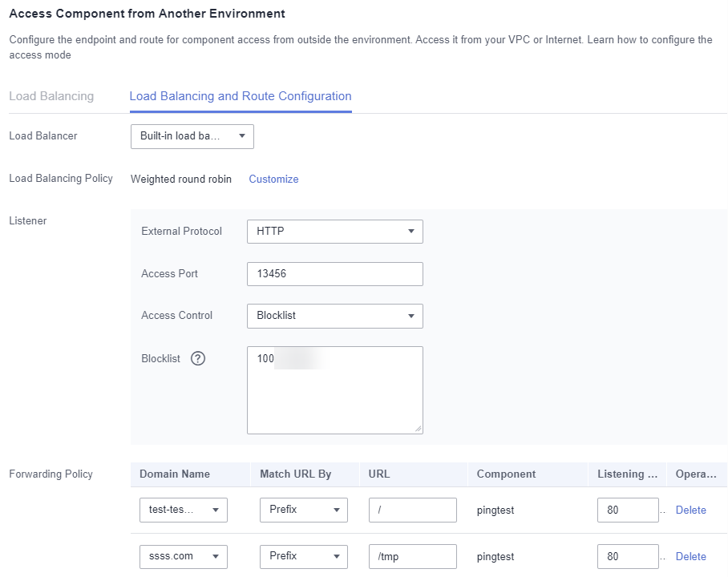The height and width of the screenshot is (577, 728).
Task: Switch to the Load Balancing tab
Action: 51,96
